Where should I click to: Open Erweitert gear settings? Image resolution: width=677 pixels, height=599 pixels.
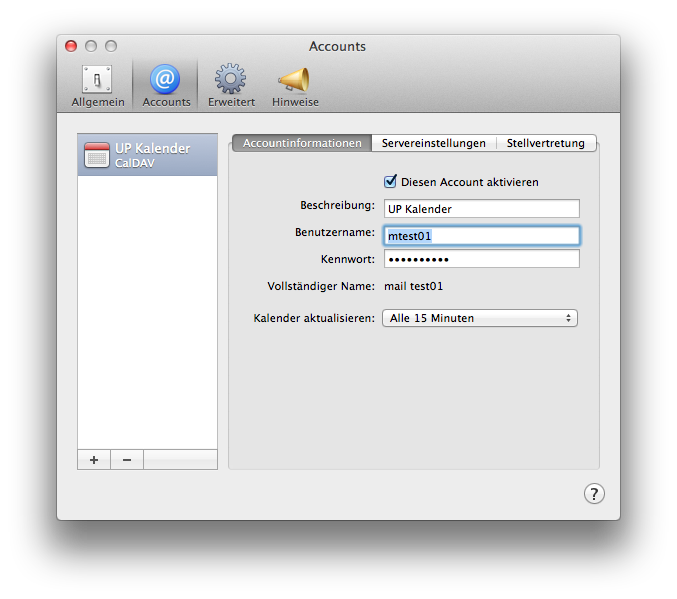pyautogui.click(x=231, y=86)
